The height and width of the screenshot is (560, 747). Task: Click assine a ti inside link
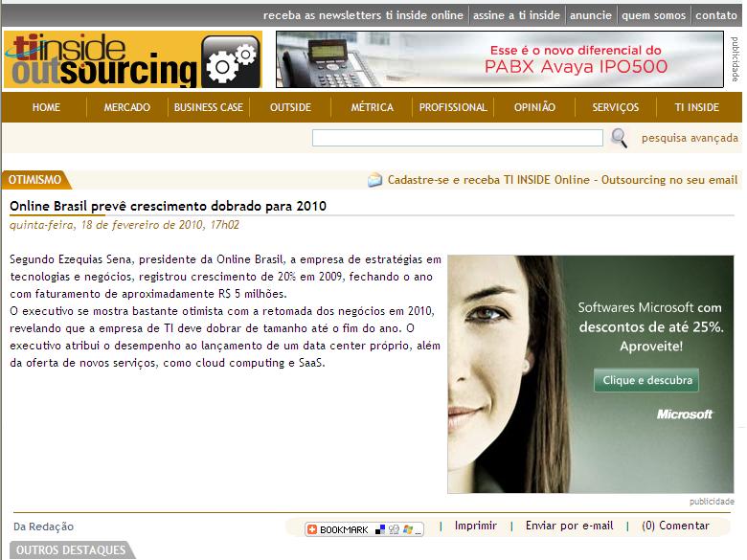coord(516,15)
